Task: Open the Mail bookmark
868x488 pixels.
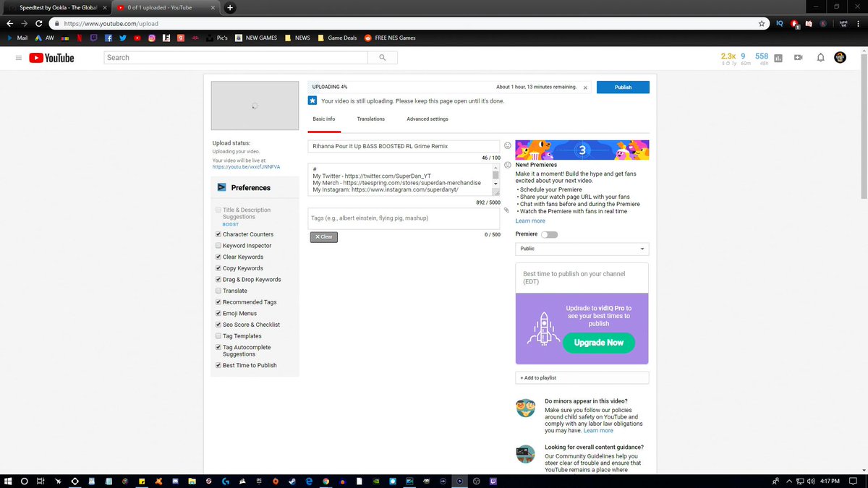Action: 17,38
